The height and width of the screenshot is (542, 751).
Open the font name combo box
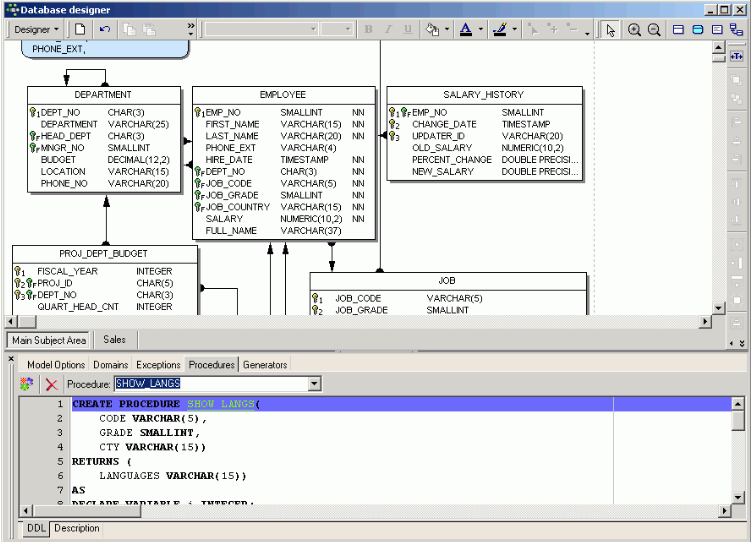(x=313, y=29)
